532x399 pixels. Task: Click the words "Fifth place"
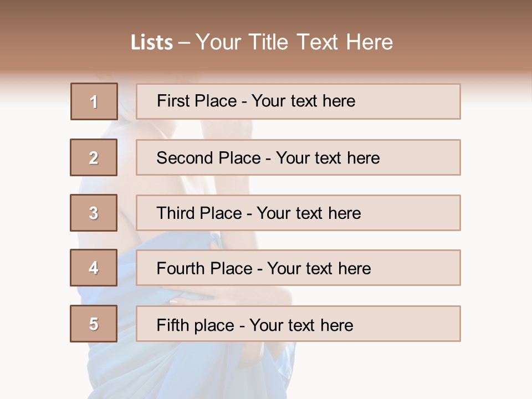196,325
